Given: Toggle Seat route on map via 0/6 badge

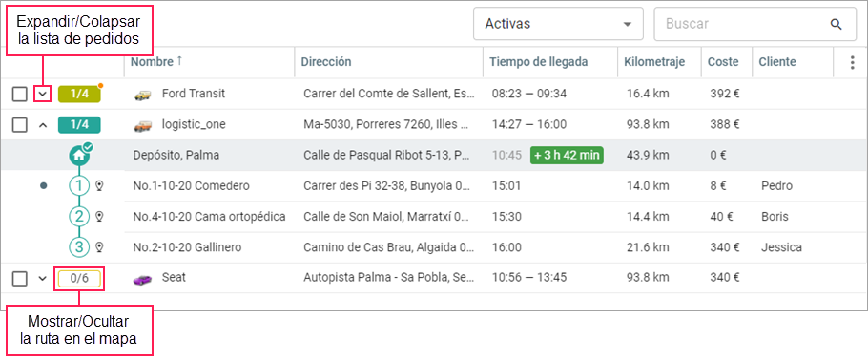Looking at the screenshot, I should point(79,278).
